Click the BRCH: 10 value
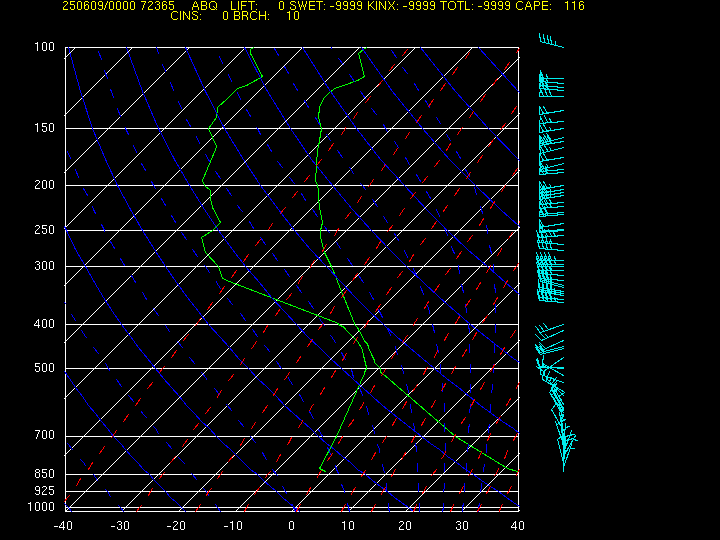The height and width of the screenshot is (540, 720). (266, 16)
